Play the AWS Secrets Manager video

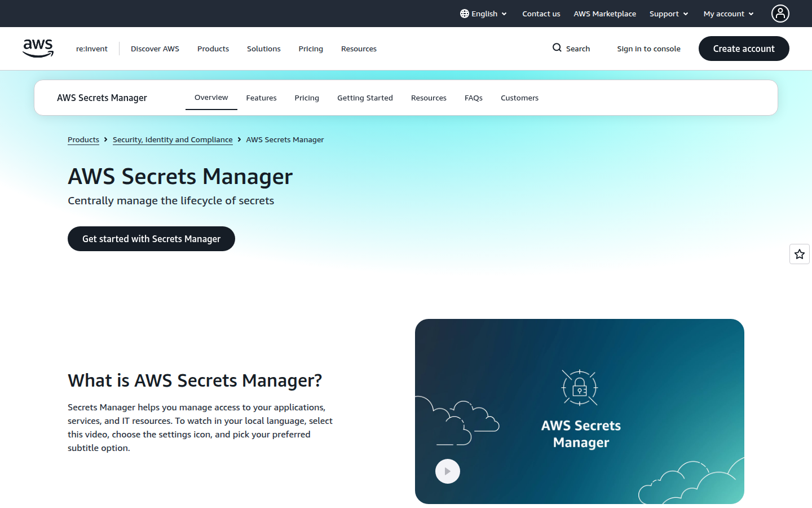coord(448,471)
